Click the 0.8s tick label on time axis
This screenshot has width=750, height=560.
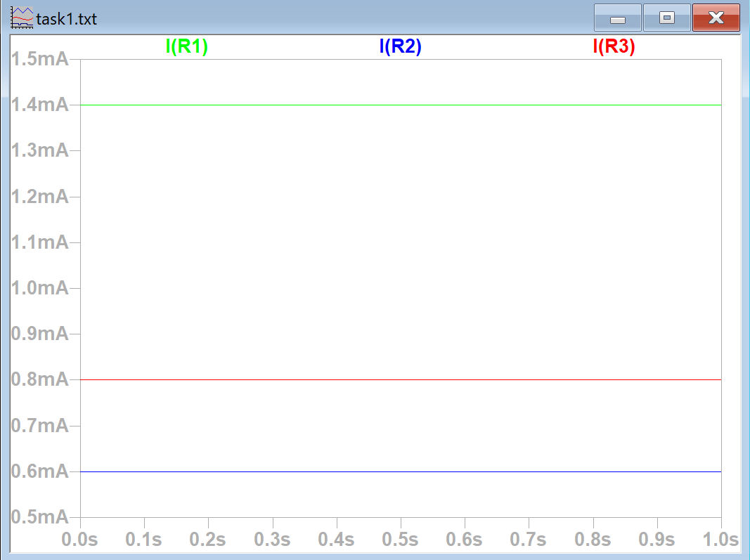coord(593,540)
